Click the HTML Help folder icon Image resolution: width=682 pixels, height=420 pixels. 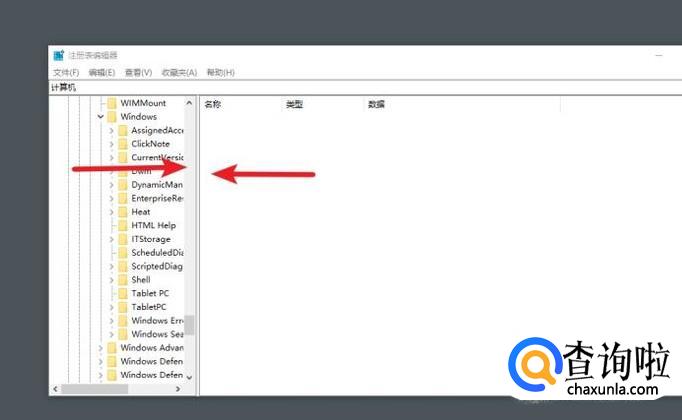[x=123, y=225]
